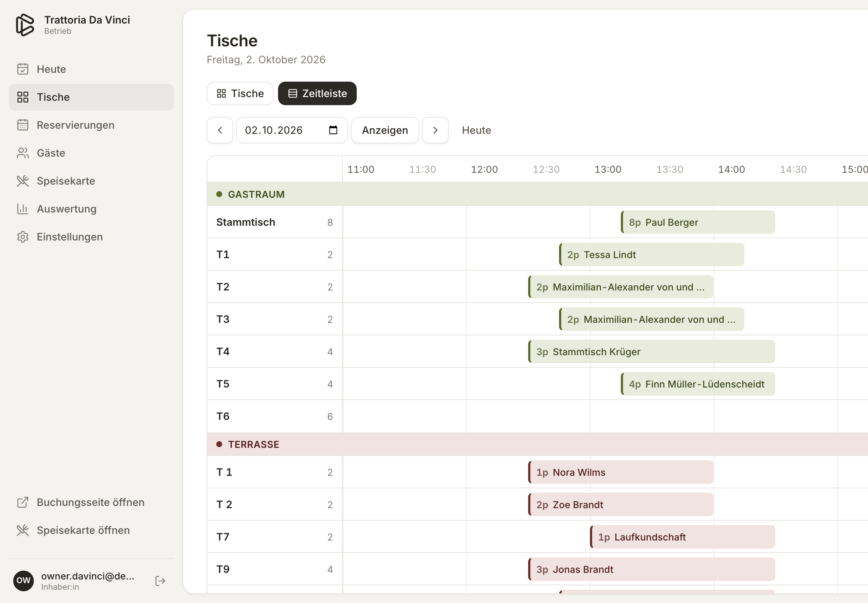The height and width of the screenshot is (603, 868).
Task: Go to the Gäste page
Action: pos(91,153)
